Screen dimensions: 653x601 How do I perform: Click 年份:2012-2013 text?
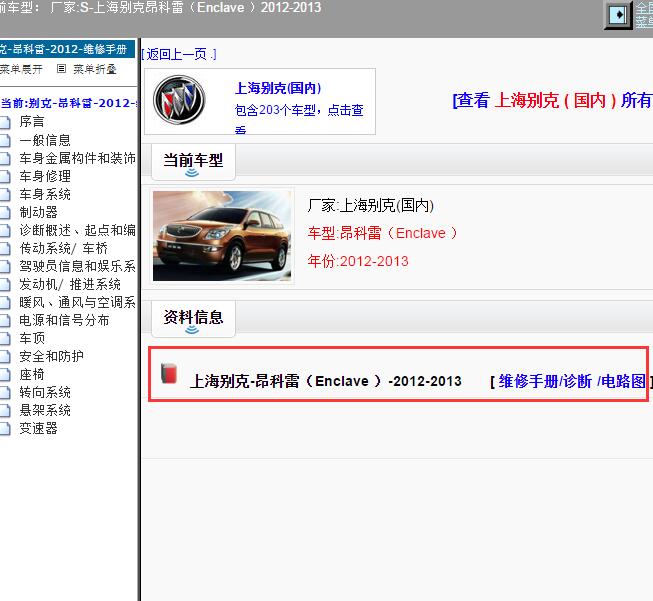[358, 261]
